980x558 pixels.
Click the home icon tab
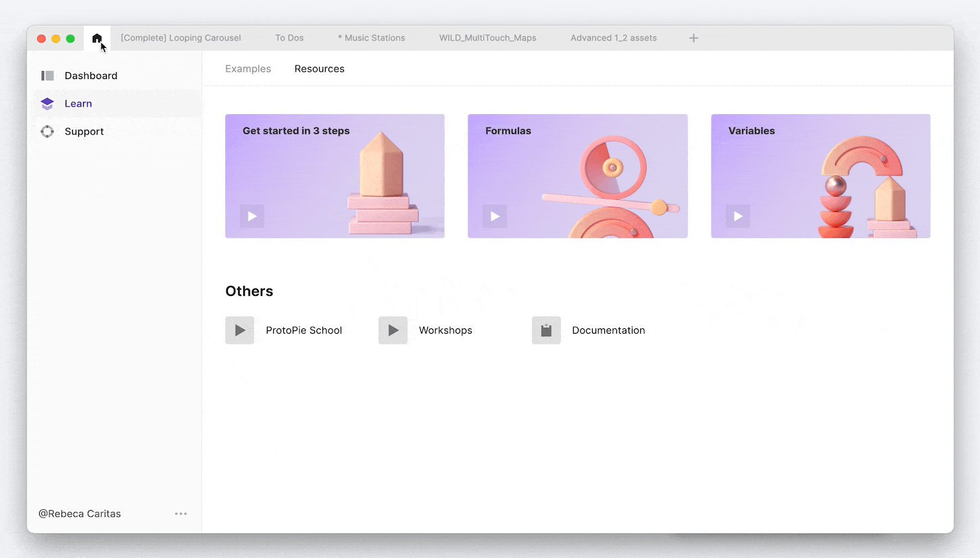97,38
